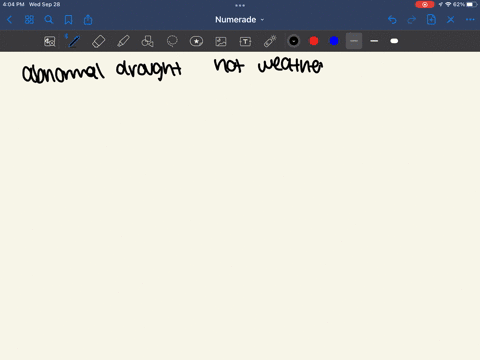Select the Pen tool
This screenshot has width=480, height=360.
click(74, 41)
